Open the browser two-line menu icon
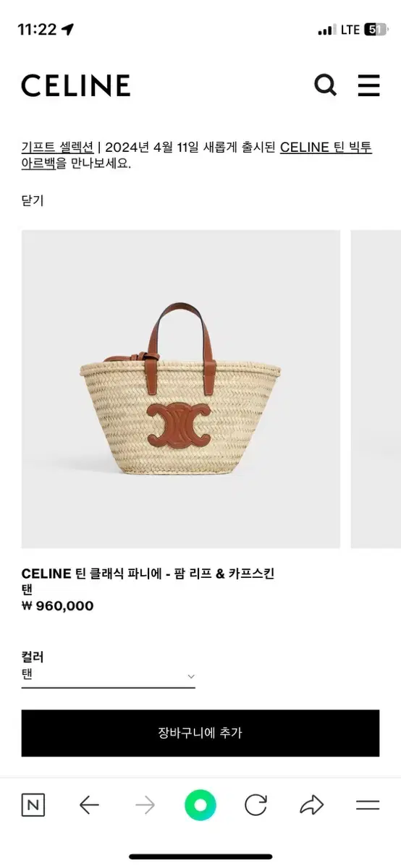Screen dimensions: 401x868 click(x=368, y=805)
